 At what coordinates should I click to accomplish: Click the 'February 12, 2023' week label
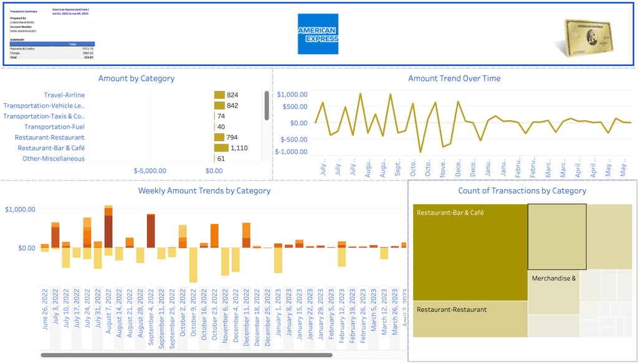[341, 315]
